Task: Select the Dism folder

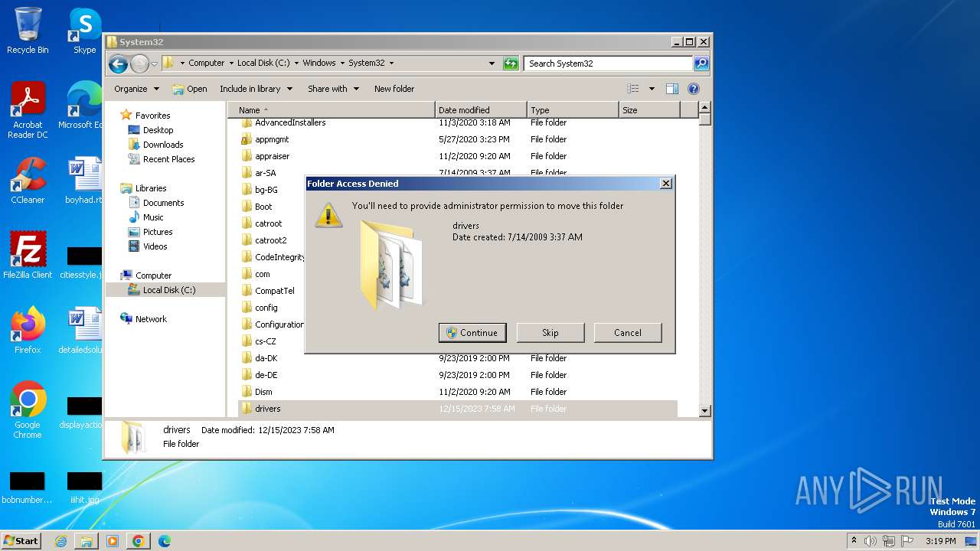Action: [x=263, y=392]
